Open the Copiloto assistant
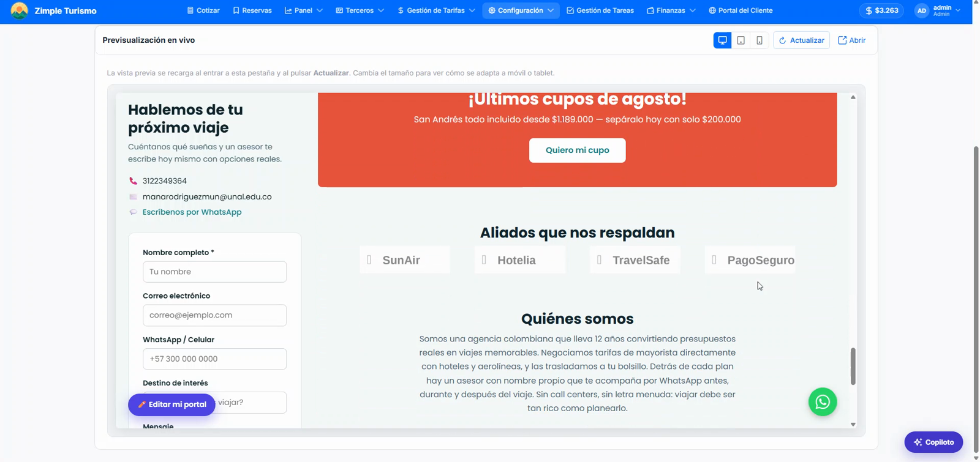 [933, 442]
